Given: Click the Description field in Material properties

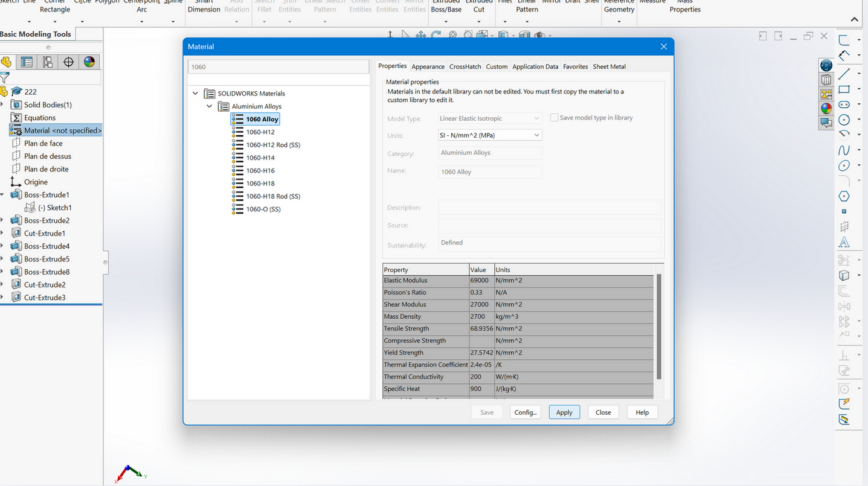Looking at the screenshot, I should click(549, 207).
